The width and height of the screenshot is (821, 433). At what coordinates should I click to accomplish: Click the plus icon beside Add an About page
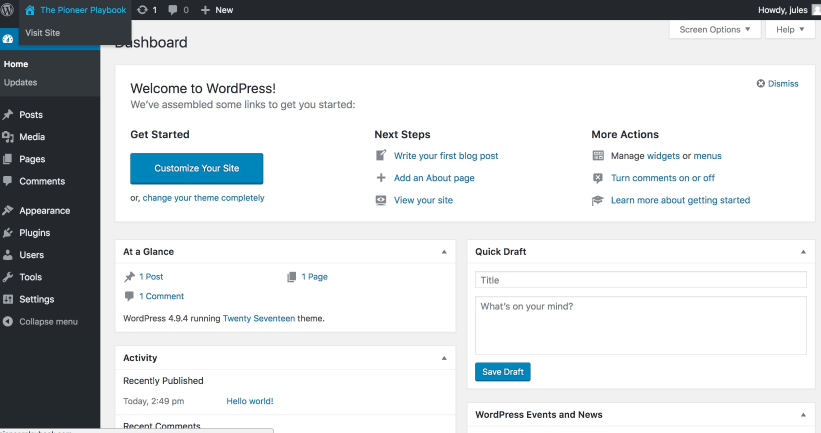pyautogui.click(x=381, y=177)
